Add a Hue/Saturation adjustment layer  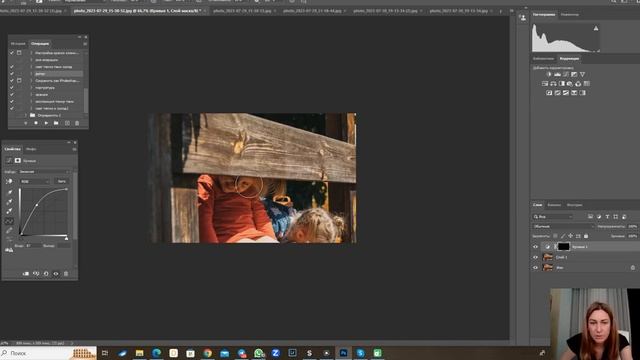coord(545,84)
